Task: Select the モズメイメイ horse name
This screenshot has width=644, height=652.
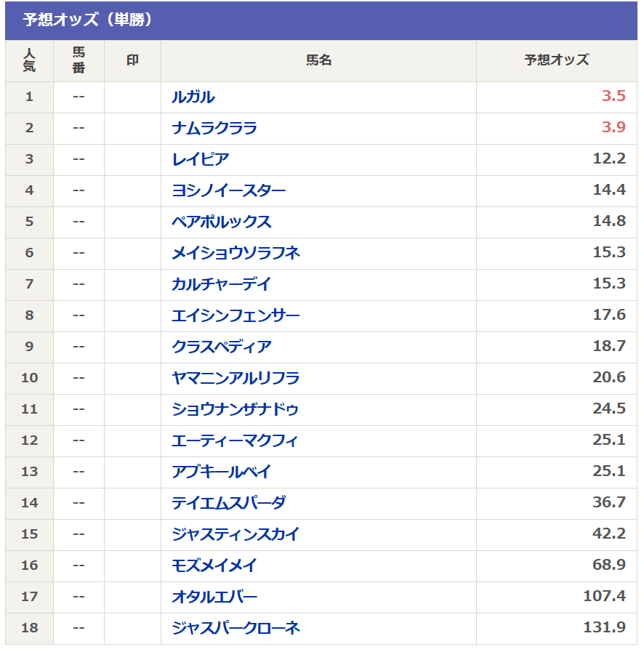Action: point(214,566)
